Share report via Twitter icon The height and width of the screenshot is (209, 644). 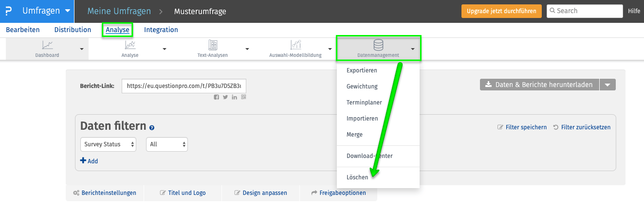(225, 97)
